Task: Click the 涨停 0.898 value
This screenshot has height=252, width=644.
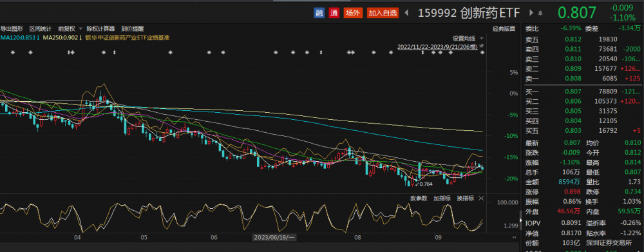Action: pyautogui.click(x=573, y=192)
